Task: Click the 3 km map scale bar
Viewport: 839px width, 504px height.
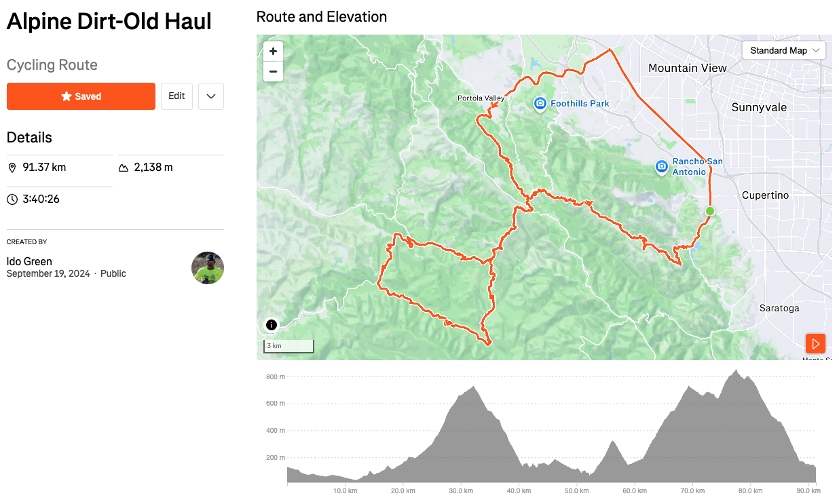Action: [x=289, y=346]
